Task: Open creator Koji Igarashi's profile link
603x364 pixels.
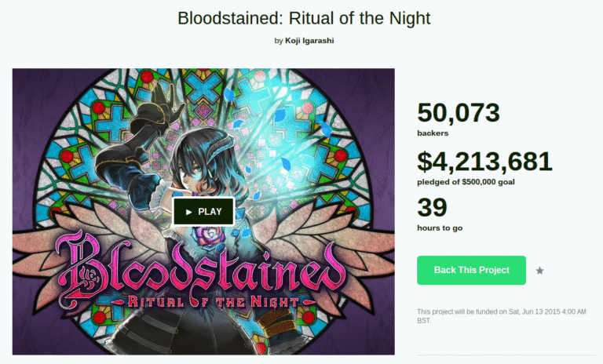Action: point(309,40)
